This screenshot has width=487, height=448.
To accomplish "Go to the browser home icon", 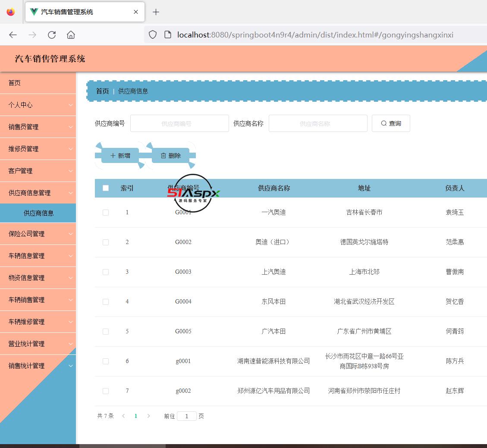I will (71, 35).
